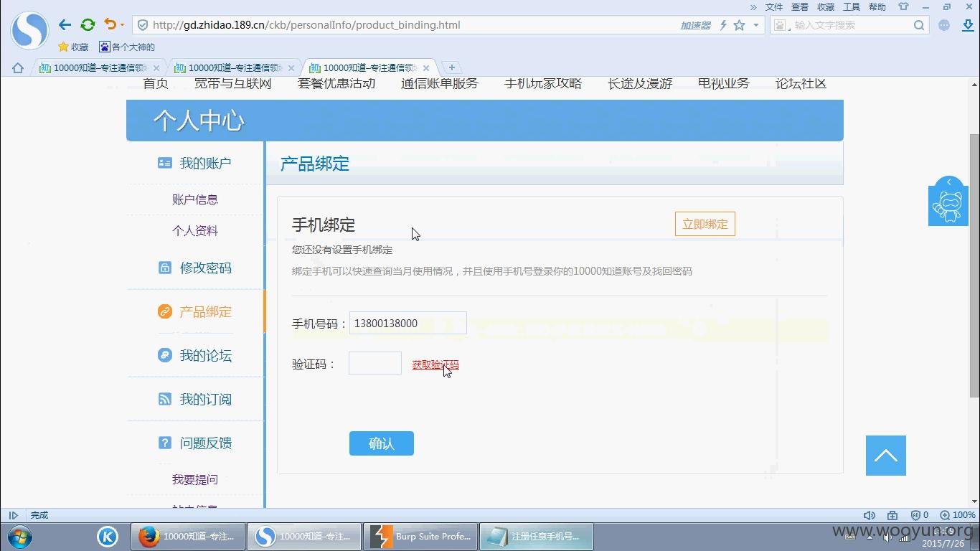This screenshot has width=980, height=551.
Task: Close the first 10000知道 tab
Action: click(x=156, y=68)
